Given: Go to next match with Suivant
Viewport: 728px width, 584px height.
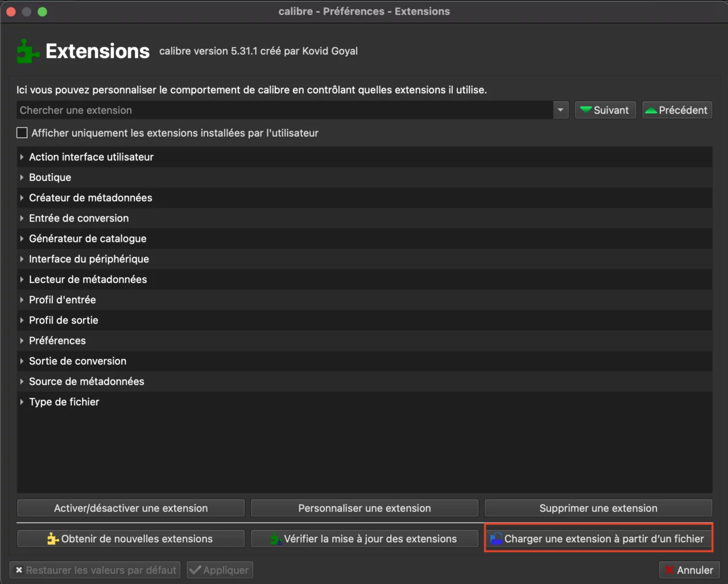Looking at the screenshot, I should [x=605, y=110].
